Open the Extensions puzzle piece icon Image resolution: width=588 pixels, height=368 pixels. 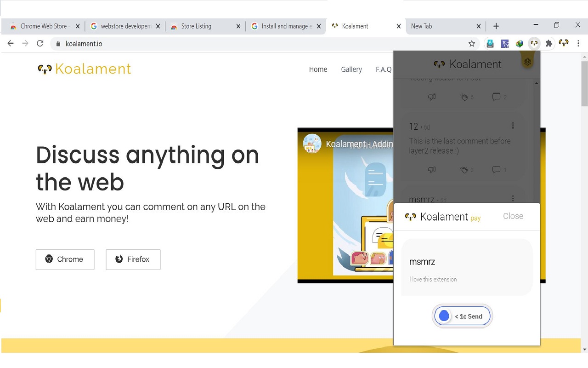(549, 43)
